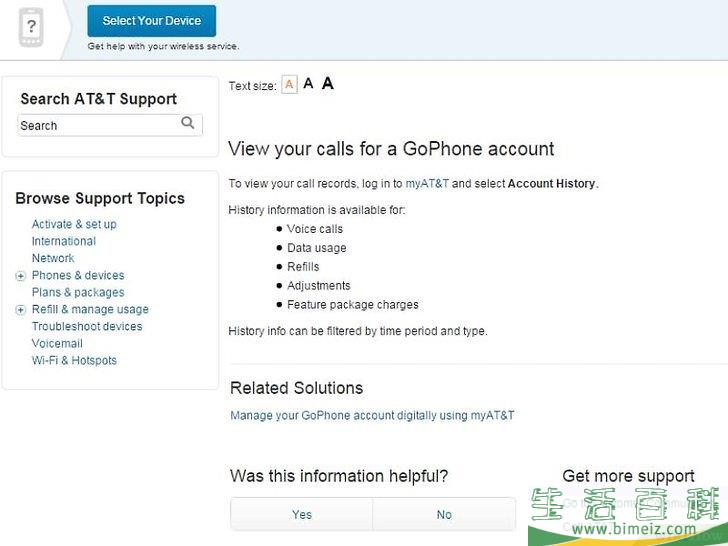728x546 pixels.
Task: Answer No to was this helpful
Action: (x=444, y=514)
